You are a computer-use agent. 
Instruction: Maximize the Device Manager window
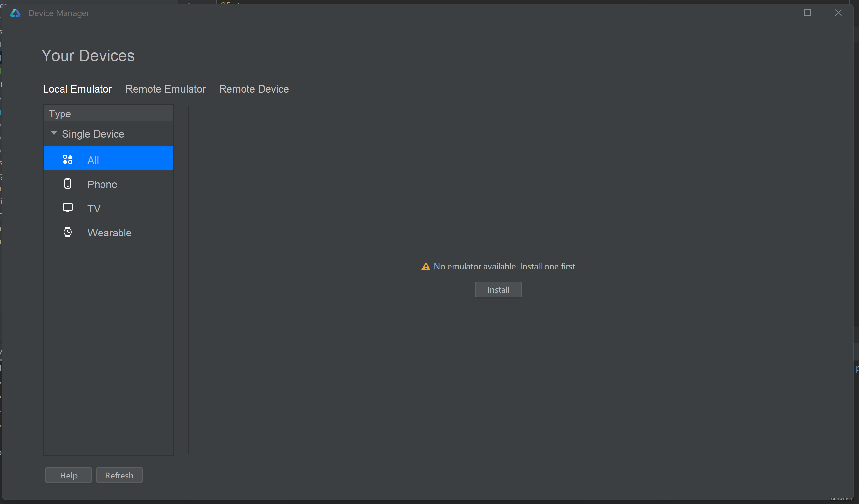pyautogui.click(x=808, y=13)
